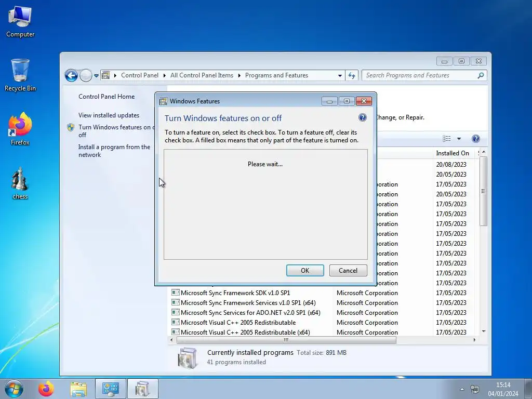Open the address bar history dropdown
Screen dimensions: 532x399
click(340, 76)
